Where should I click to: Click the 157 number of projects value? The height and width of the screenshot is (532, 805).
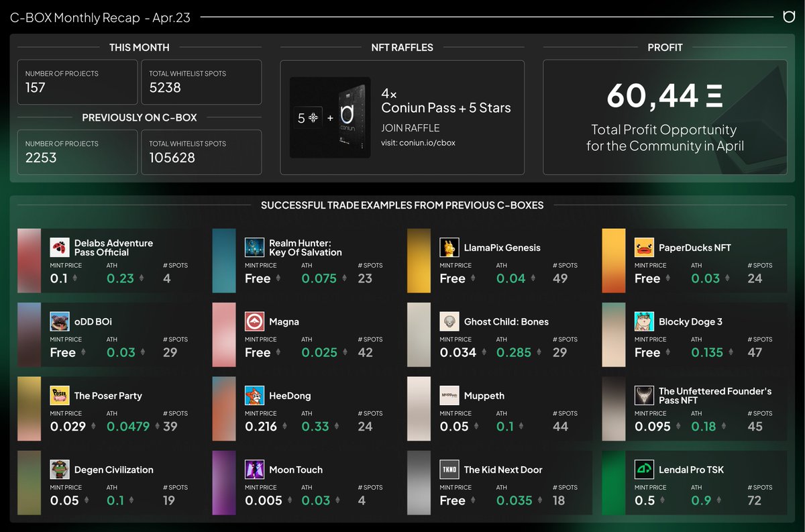(x=36, y=88)
